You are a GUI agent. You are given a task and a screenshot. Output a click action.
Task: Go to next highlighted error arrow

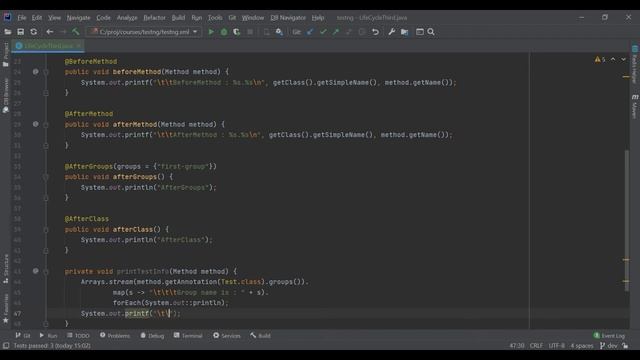click(x=624, y=60)
